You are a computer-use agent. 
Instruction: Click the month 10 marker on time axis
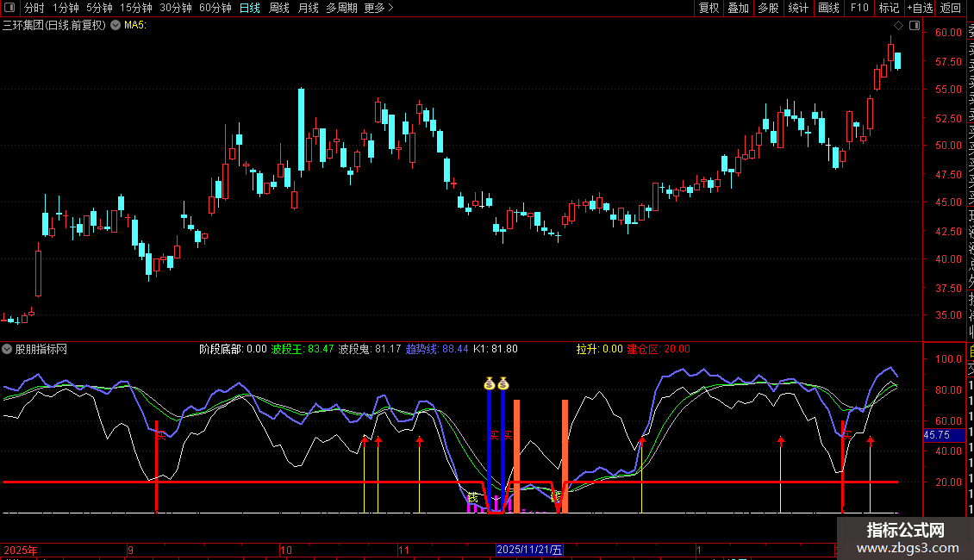click(286, 550)
